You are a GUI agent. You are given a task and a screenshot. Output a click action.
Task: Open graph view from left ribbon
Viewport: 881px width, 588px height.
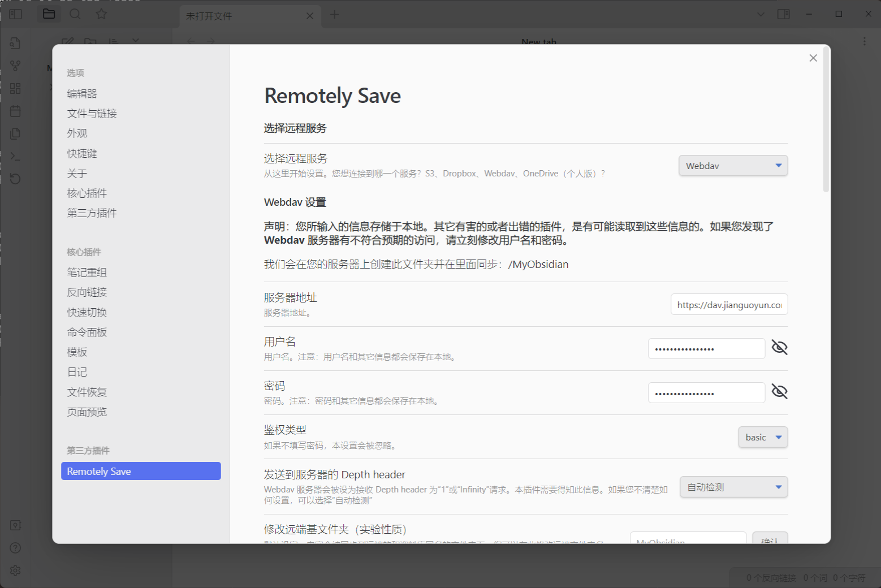tap(15, 66)
